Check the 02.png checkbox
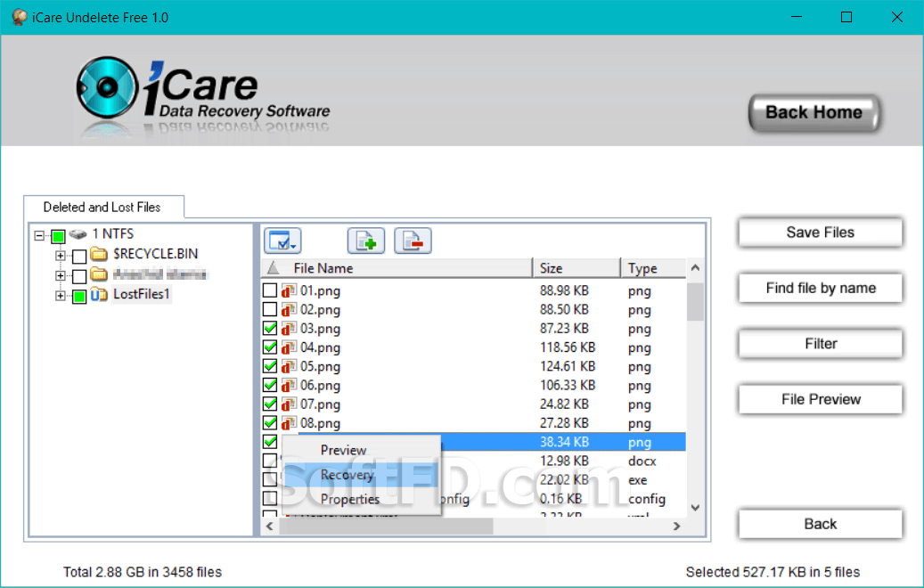Viewport: 924px width, 588px height. tap(270, 309)
